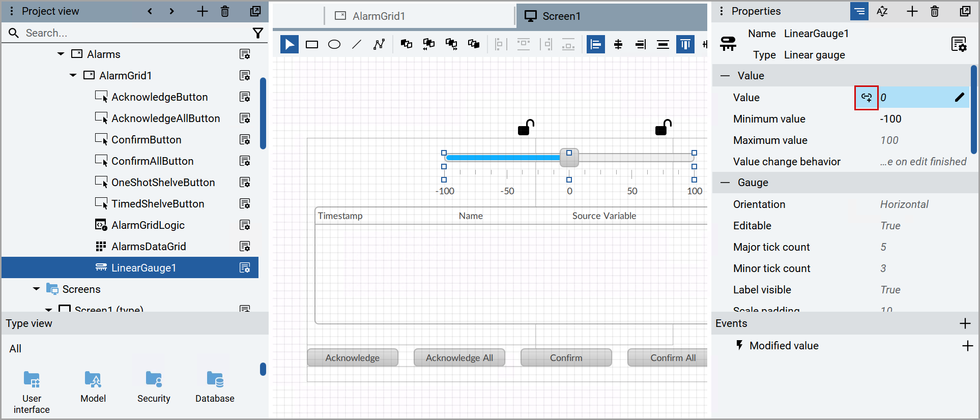Click the filter icon beside the search box
The image size is (980, 420).
tap(258, 33)
